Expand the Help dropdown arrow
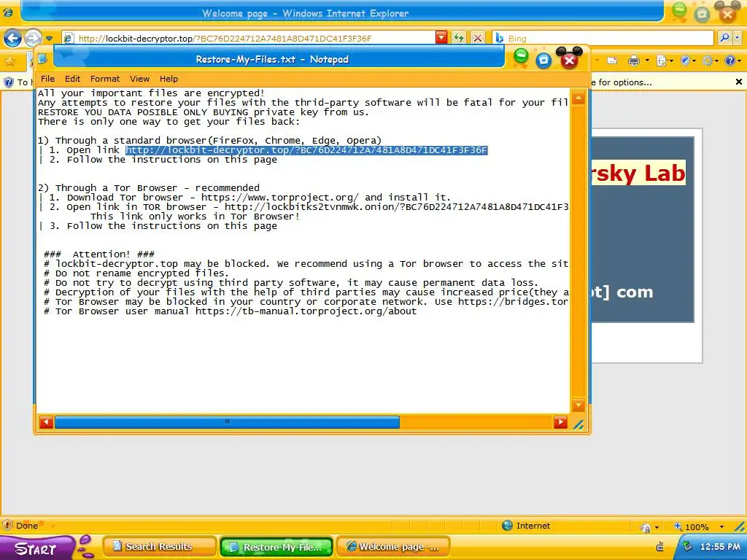This screenshot has height=560, width=747. 740,61
